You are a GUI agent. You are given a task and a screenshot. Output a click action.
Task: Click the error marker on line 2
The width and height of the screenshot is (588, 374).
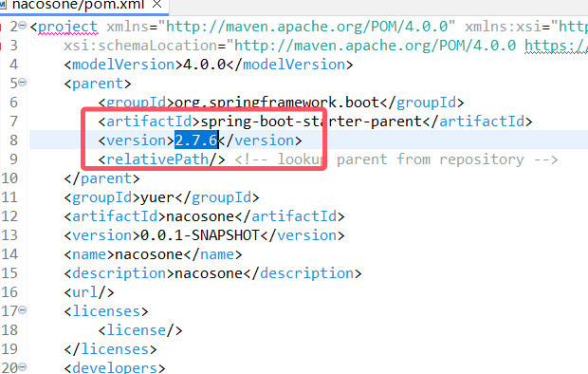tap(1, 27)
